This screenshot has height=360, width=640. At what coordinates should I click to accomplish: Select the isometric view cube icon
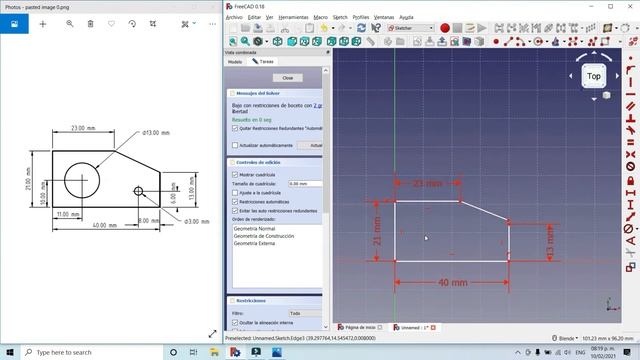tap(278, 41)
